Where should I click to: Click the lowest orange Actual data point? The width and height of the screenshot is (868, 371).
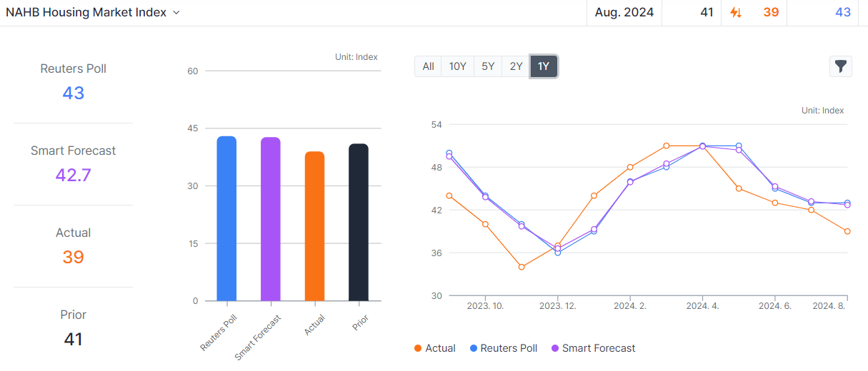pos(522,267)
